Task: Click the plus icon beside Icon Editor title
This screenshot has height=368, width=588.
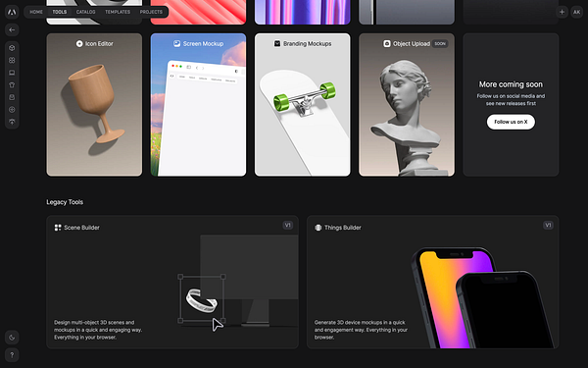Action: coord(79,44)
